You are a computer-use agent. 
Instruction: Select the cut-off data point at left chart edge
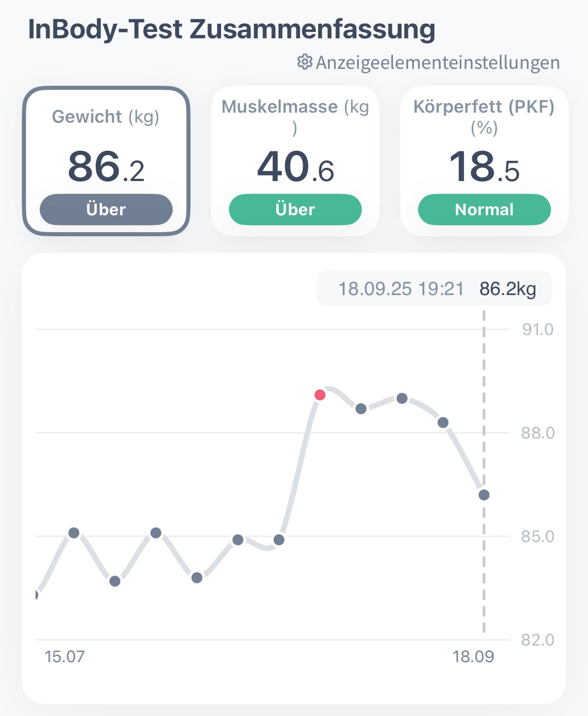point(36,595)
